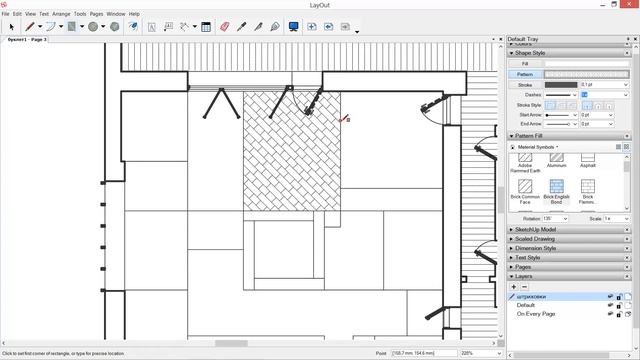Select the Text tool

(151, 27)
